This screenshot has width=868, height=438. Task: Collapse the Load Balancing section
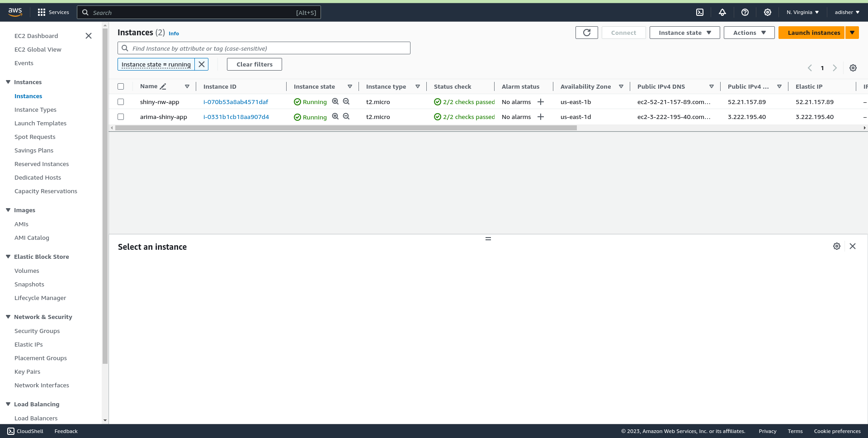coord(8,404)
